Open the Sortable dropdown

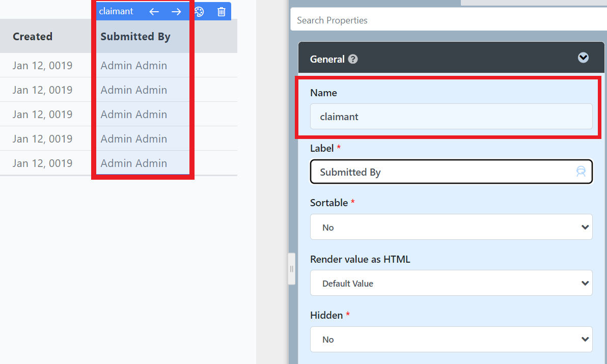451,227
